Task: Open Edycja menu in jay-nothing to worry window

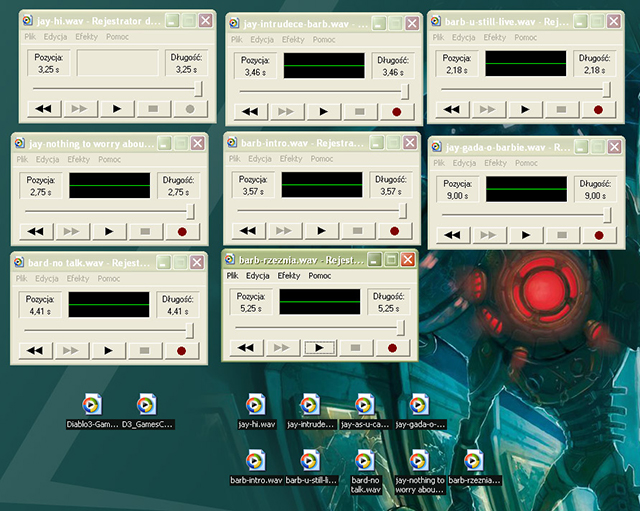Action: 47,159
